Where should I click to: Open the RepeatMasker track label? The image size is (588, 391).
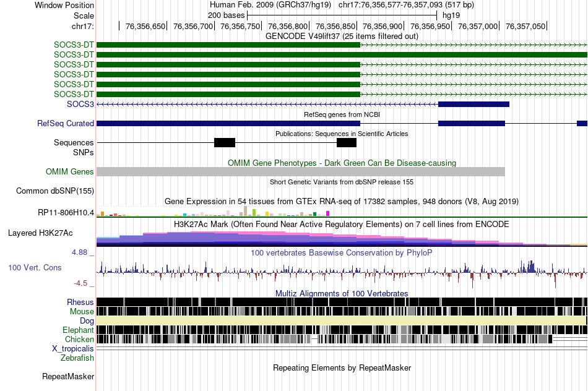[x=68, y=376]
